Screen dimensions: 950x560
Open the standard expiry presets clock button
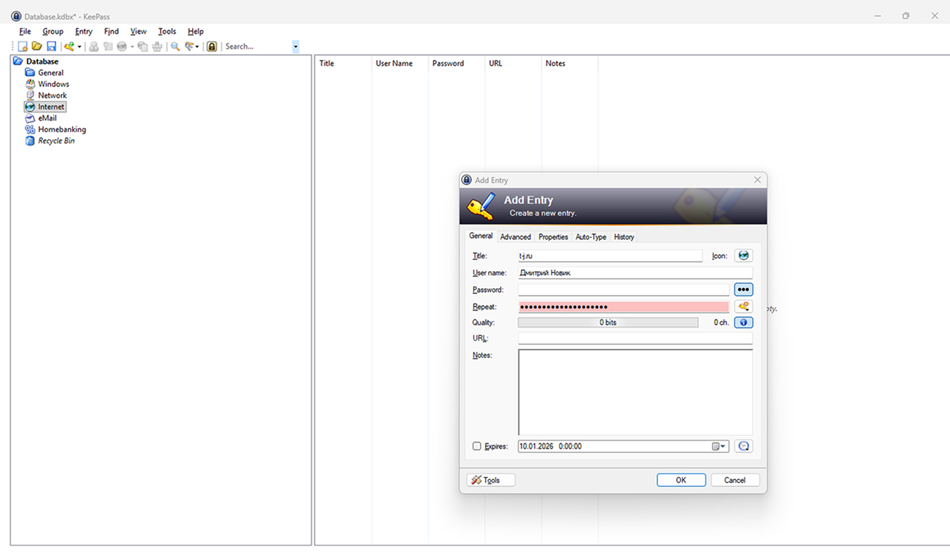(743, 446)
